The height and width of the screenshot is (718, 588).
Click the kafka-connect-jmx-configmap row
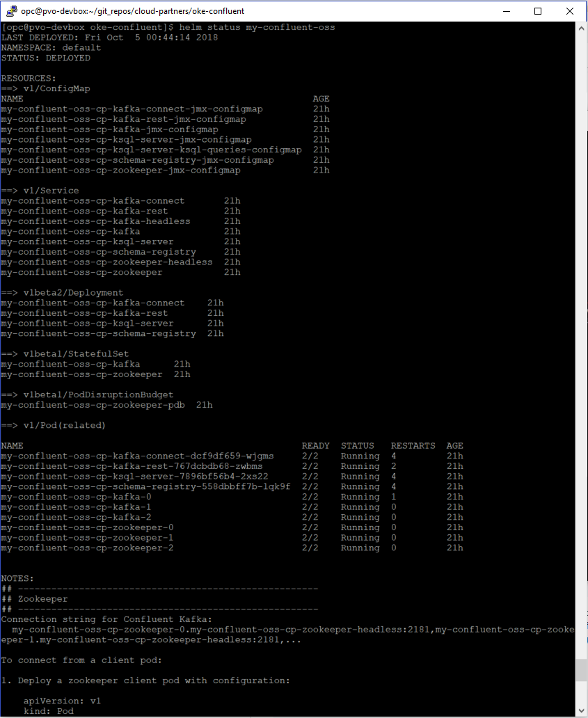tap(166, 109)
